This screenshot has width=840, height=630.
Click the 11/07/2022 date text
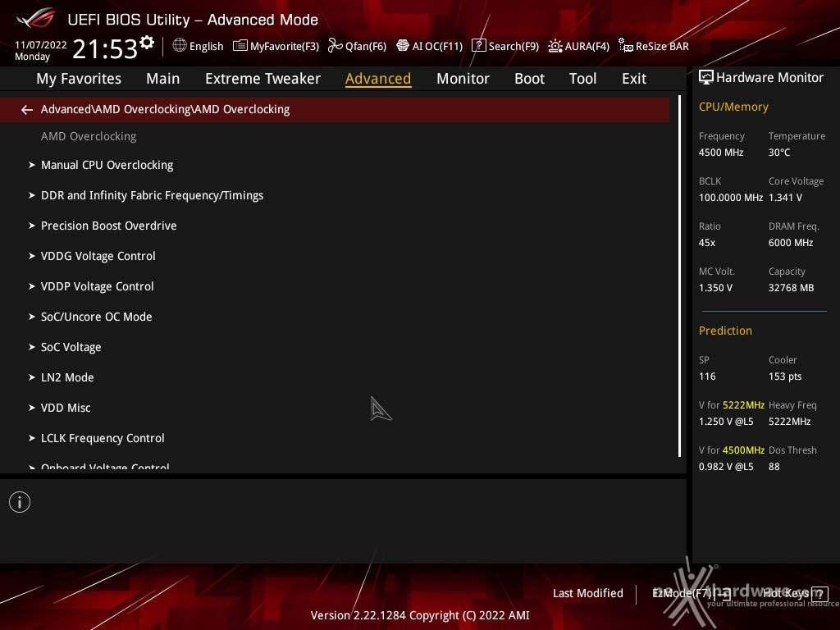pyautogui.click(x=41, y=45)
